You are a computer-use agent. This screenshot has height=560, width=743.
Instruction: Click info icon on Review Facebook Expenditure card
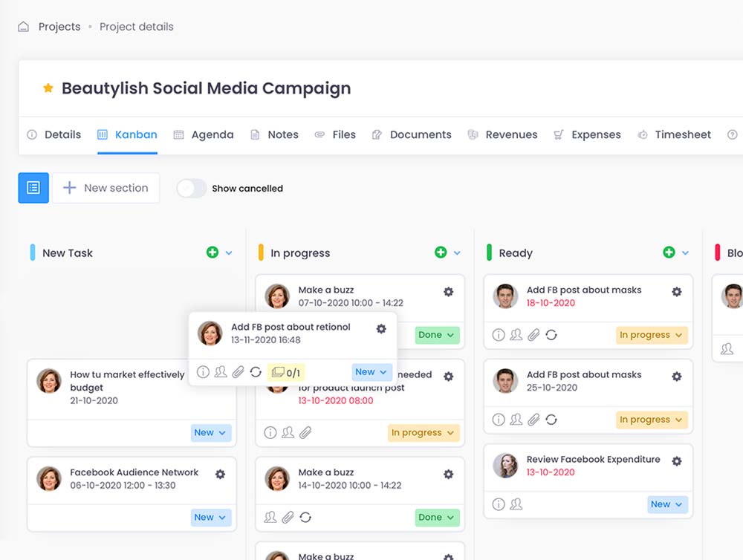tap(499, 504)
